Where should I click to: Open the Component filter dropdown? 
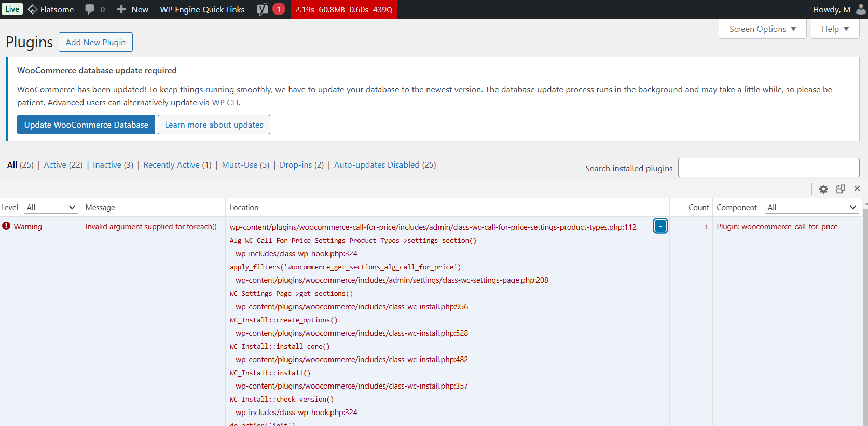[x=812, y=207]
